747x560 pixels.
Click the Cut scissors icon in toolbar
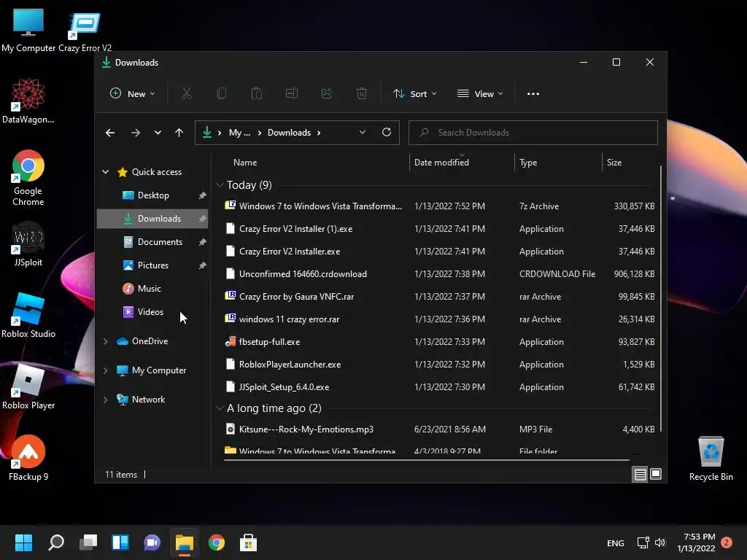coord(186,94)
